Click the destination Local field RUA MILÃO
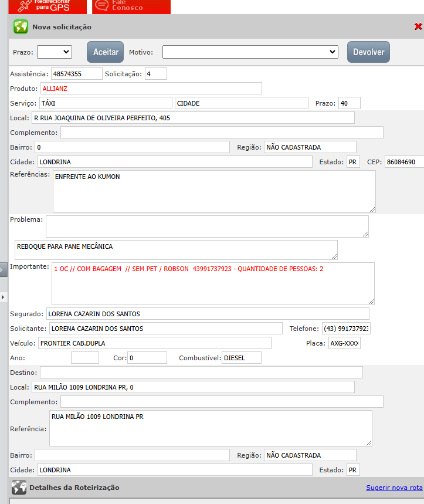 pos(193,387)
